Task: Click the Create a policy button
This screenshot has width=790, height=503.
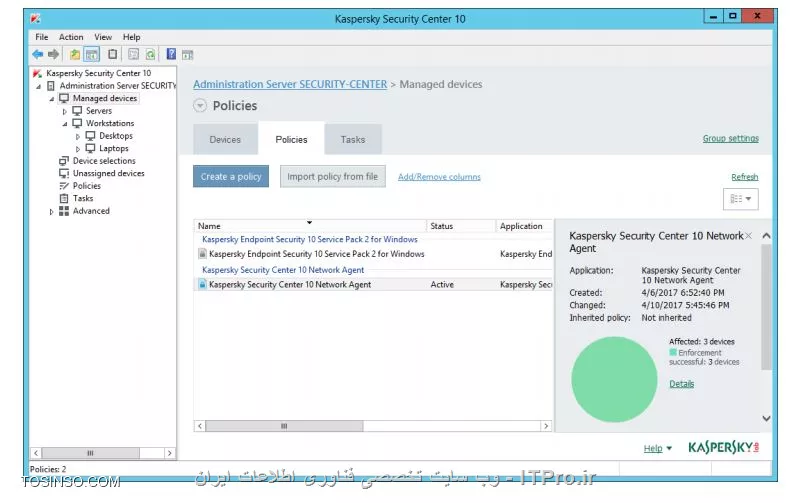Action: click(x=231, y=176)
